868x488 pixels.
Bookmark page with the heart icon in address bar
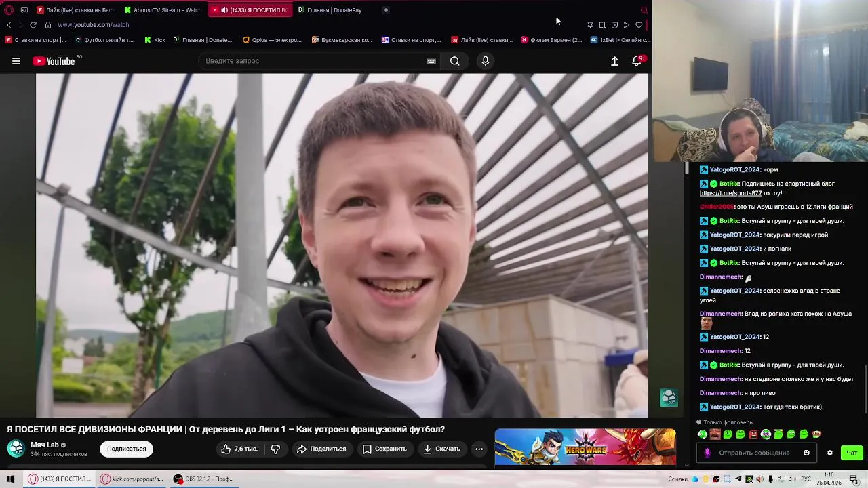pyautogui.click(x=639, y=25)
